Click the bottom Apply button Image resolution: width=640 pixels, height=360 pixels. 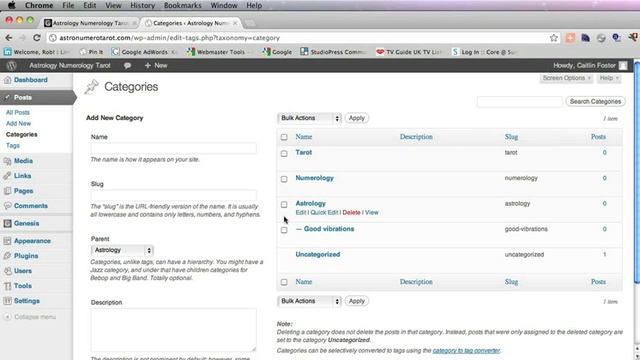[x=357, y=301]
